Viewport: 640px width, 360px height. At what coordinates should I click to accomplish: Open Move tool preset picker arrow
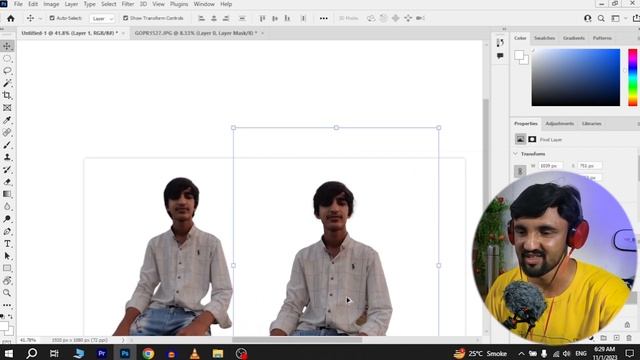pyautogui.click(x=40, y=19)
